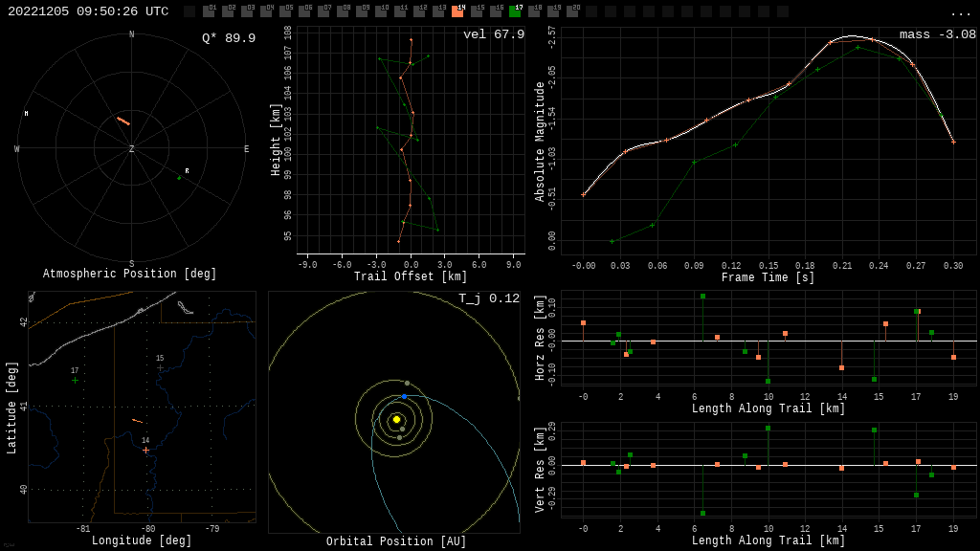Select station square 01 in top bar

tap(210, 11)
